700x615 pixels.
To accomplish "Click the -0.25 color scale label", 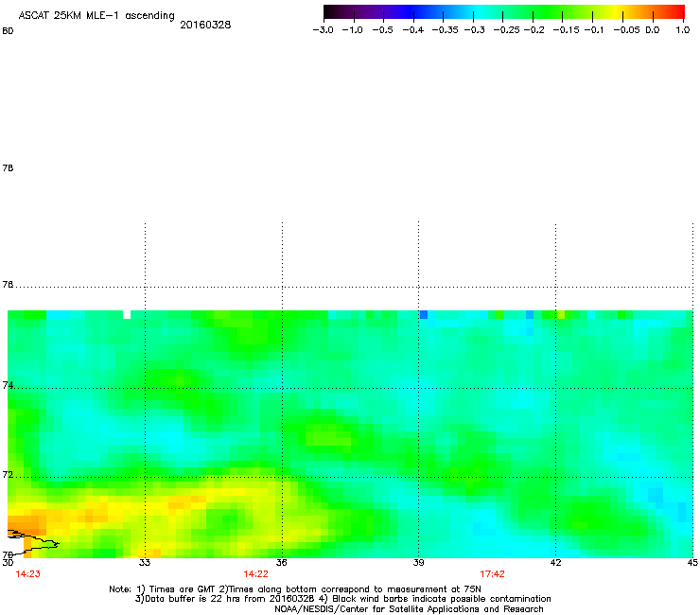I will [507, 30].
